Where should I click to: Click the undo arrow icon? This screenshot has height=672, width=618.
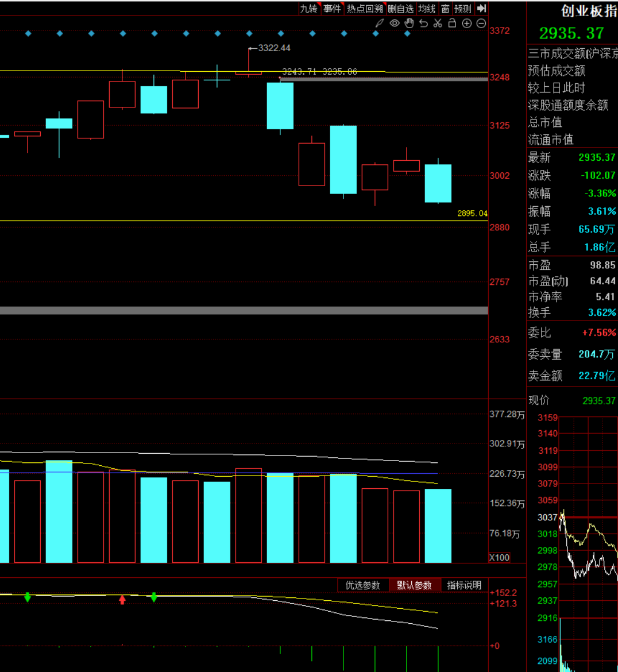point(423,24)
